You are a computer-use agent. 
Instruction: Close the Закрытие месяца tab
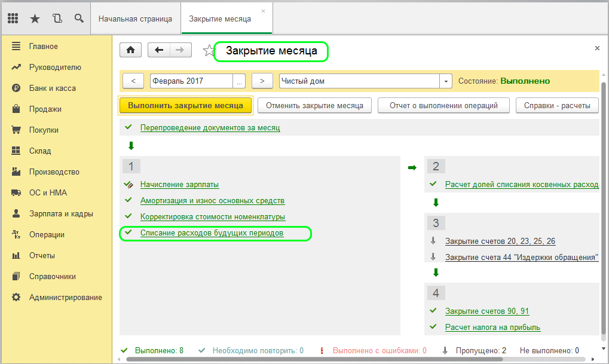[263, 11]
